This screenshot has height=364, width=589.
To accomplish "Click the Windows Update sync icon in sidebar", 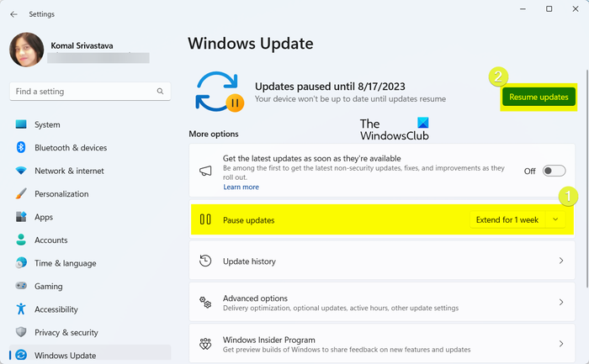I will click(x=21, y=355).
